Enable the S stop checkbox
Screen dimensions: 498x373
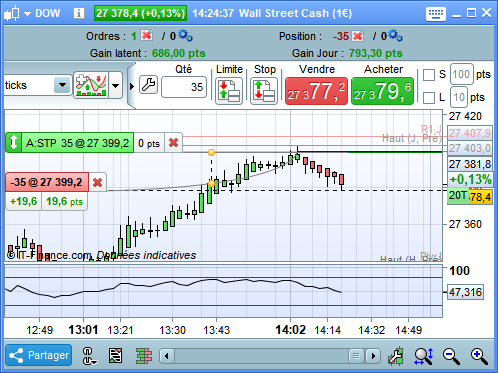pyautogui.click(x=429, y=75)
